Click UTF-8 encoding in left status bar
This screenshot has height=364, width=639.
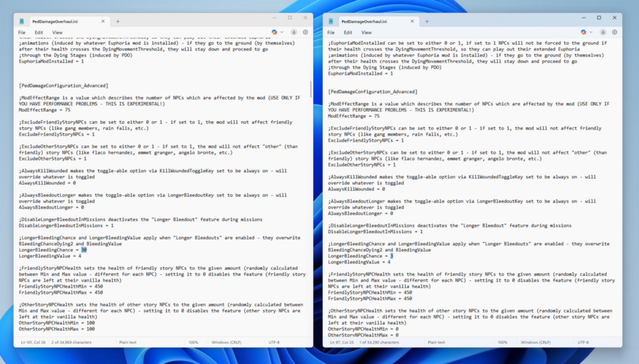click(x=274, y=342)
